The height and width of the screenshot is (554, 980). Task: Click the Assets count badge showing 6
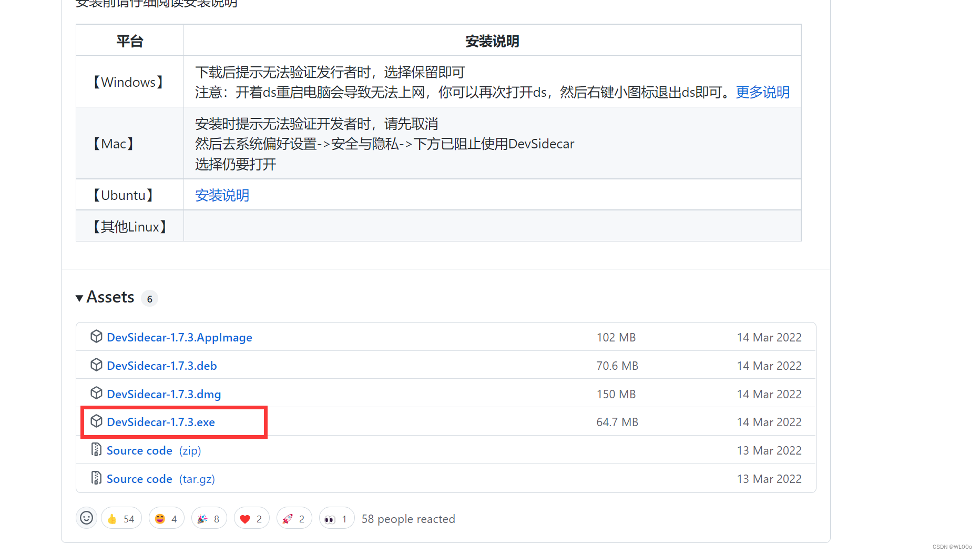pyautogui.click(x=149, y=298)
